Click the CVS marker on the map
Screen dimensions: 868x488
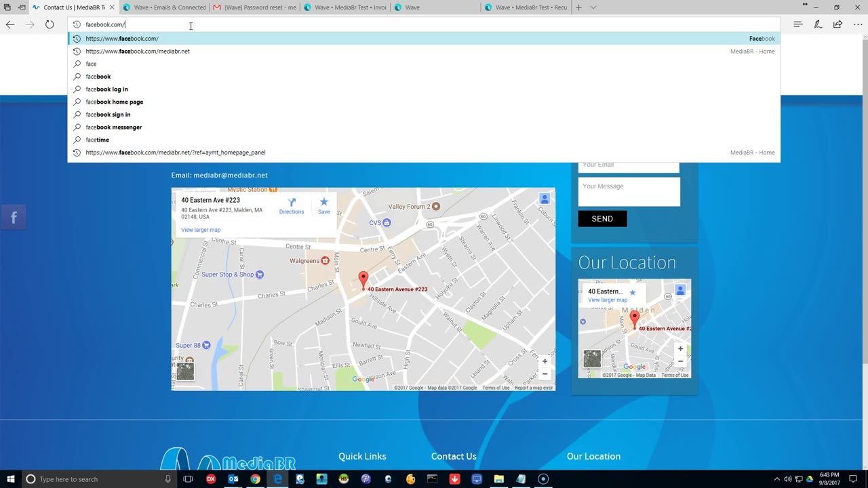pos(387,222)
